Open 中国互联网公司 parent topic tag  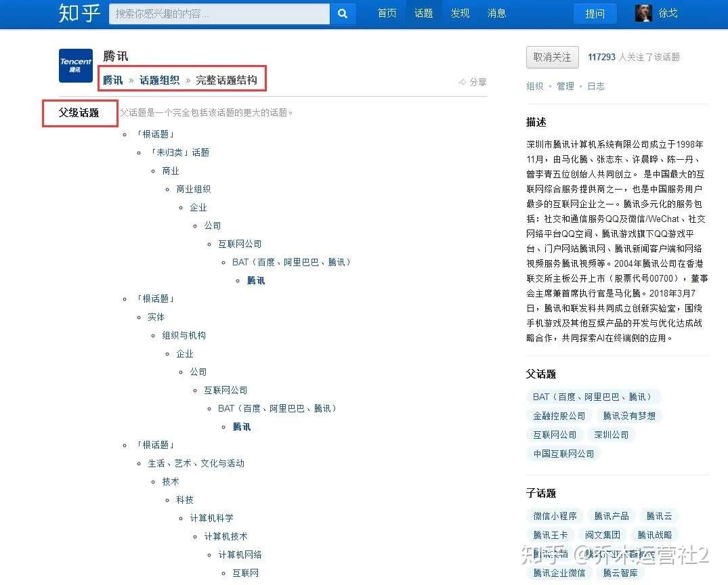coord(563,454)
